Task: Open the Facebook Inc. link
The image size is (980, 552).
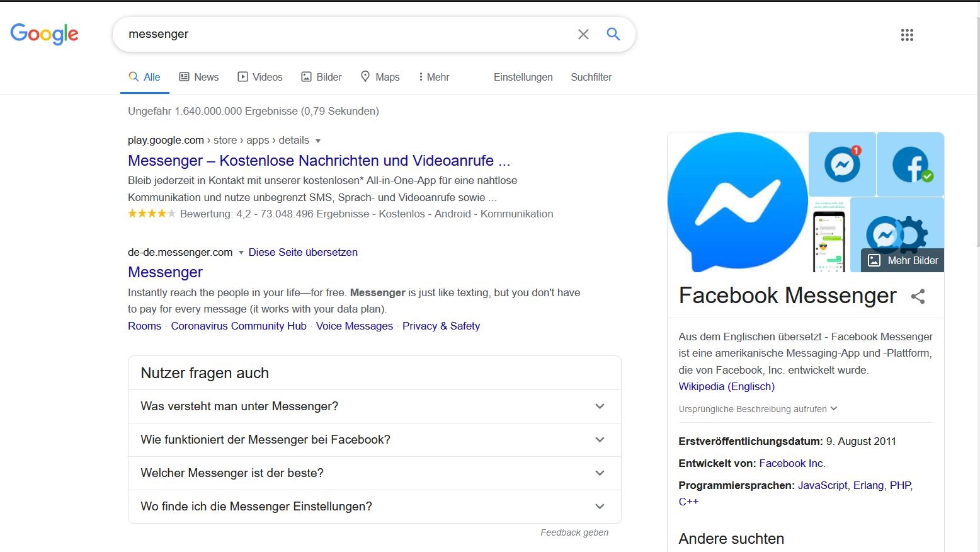Action: click(792, 463)
